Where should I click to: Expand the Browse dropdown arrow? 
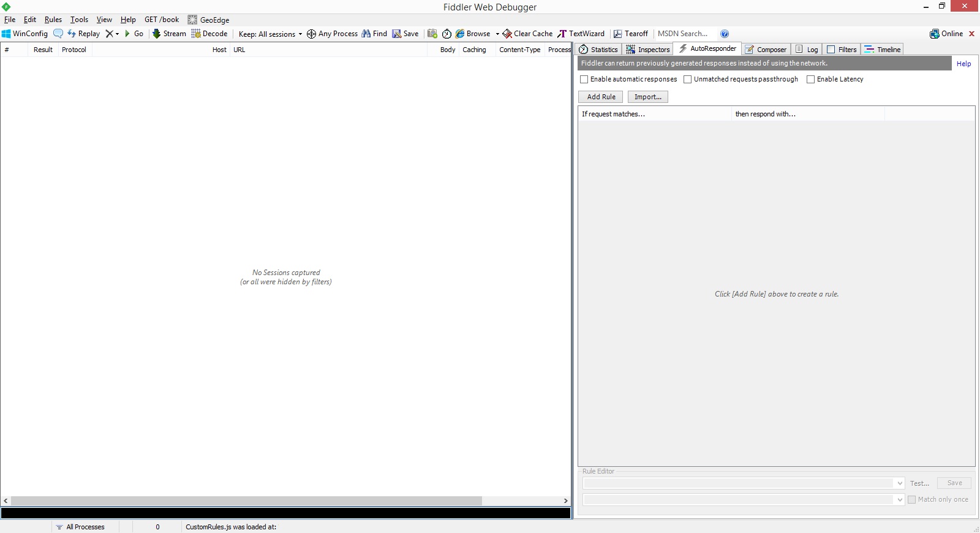[497, 34]
